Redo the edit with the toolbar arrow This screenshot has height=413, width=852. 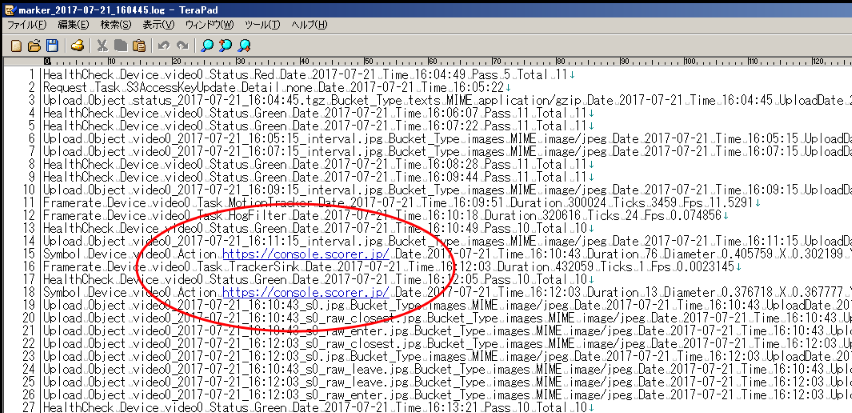(x=183, y=46)
